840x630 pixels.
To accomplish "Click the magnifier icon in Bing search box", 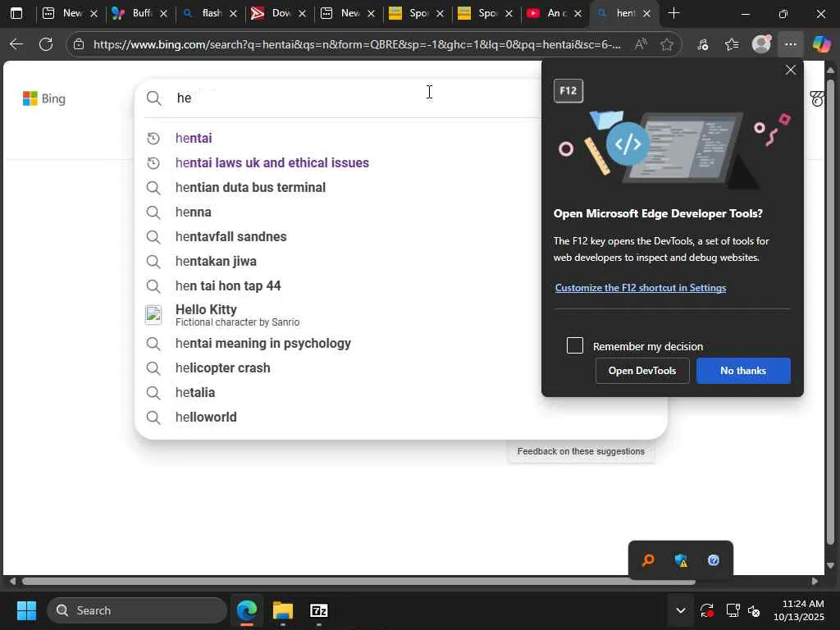I will (x=153, y=98).
